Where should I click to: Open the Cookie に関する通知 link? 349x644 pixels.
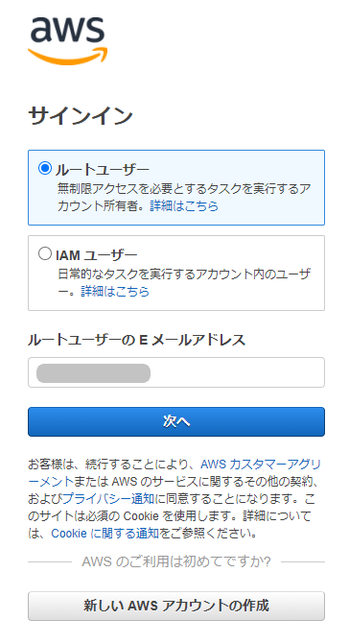[x=105, y=534]
